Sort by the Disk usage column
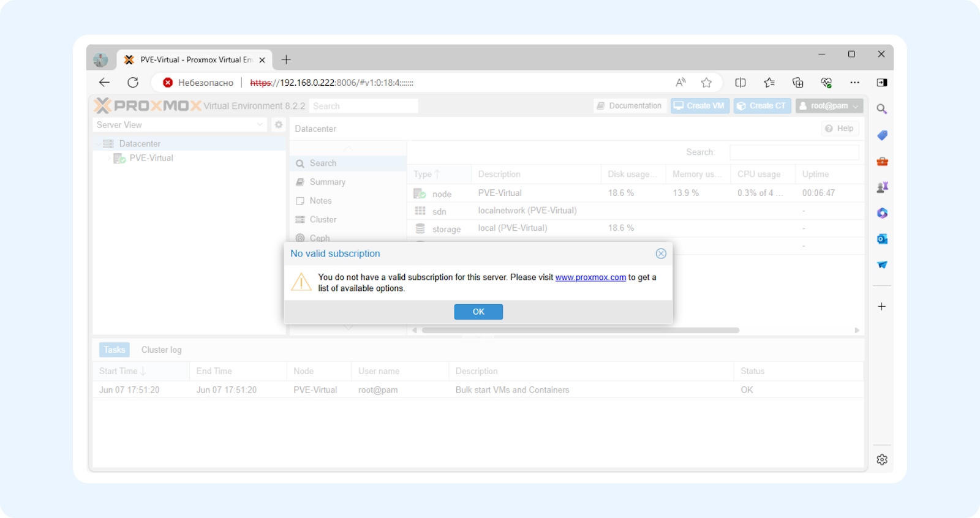The height and width of the screenshot is (518, 980). [x=633, y=175]
